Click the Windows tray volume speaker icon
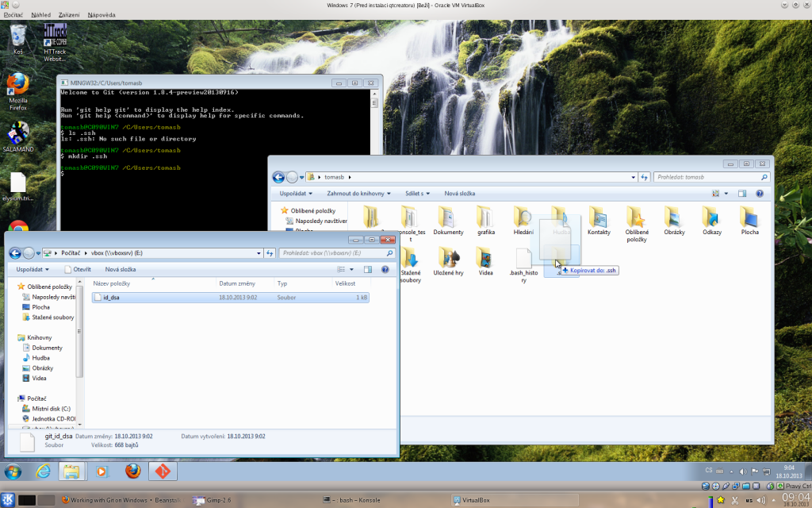This screenshot has height=508, width=812. pos(742,471)
